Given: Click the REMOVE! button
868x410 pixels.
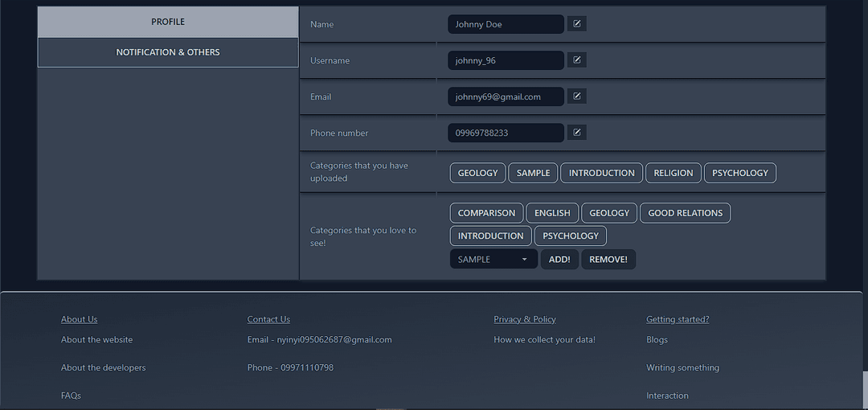Looking at the screenshot, I should tap(608, 260).
